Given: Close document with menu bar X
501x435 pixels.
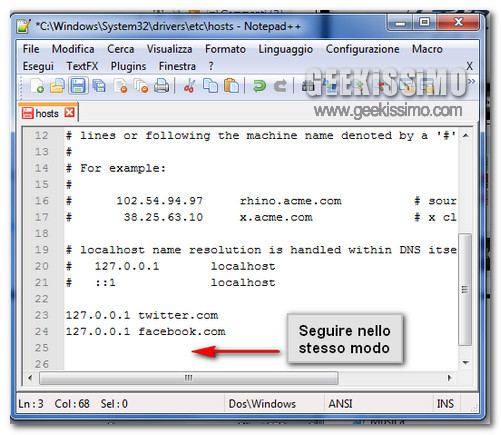Looking at the screenshot, I should 469,66.
